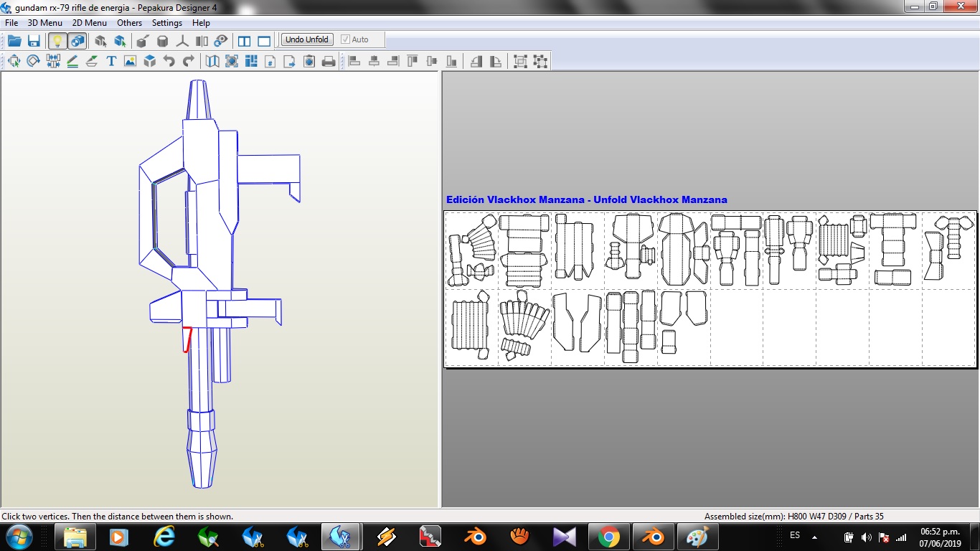The height and width of the screenshot is (551, 980).
Task: Click the align bottom icon
Action: (x=451, y=61)
